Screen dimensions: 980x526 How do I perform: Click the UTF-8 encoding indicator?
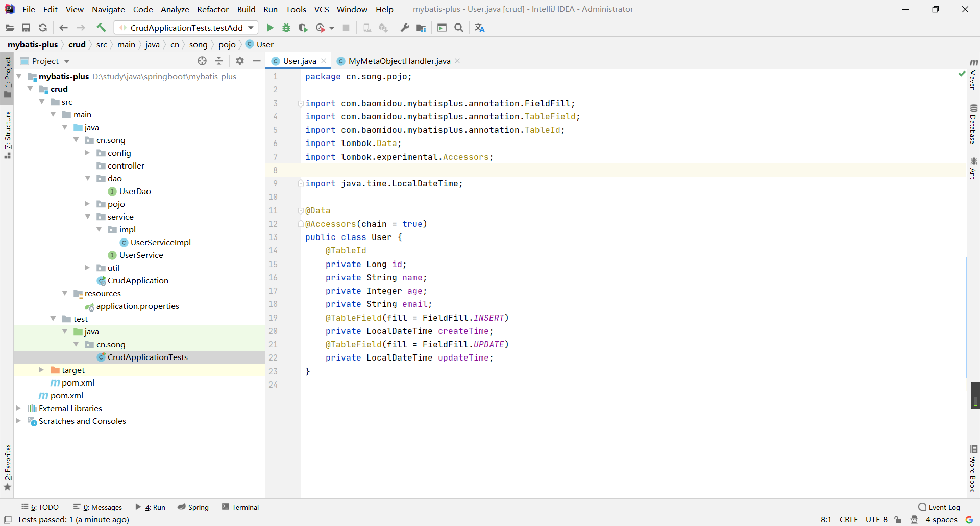pos(876,520)
